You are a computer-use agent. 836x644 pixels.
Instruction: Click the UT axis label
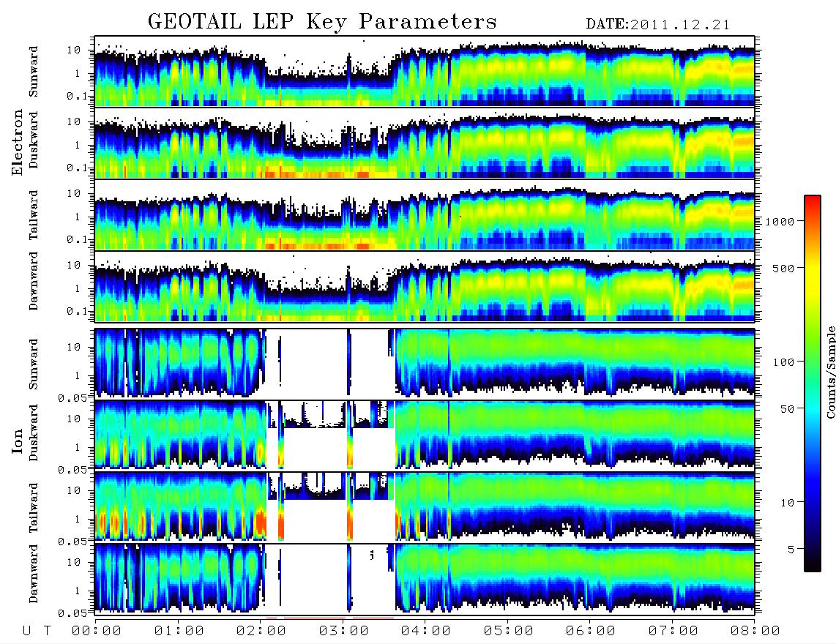click(x=37, y=631)
